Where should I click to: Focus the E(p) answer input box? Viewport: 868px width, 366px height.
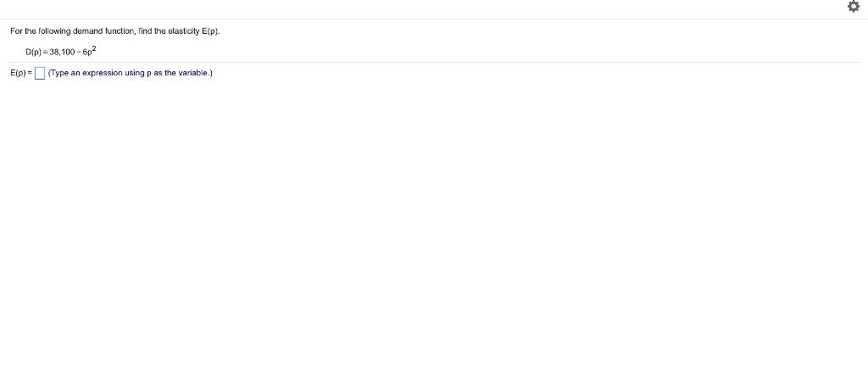click(x=40, y=73)
